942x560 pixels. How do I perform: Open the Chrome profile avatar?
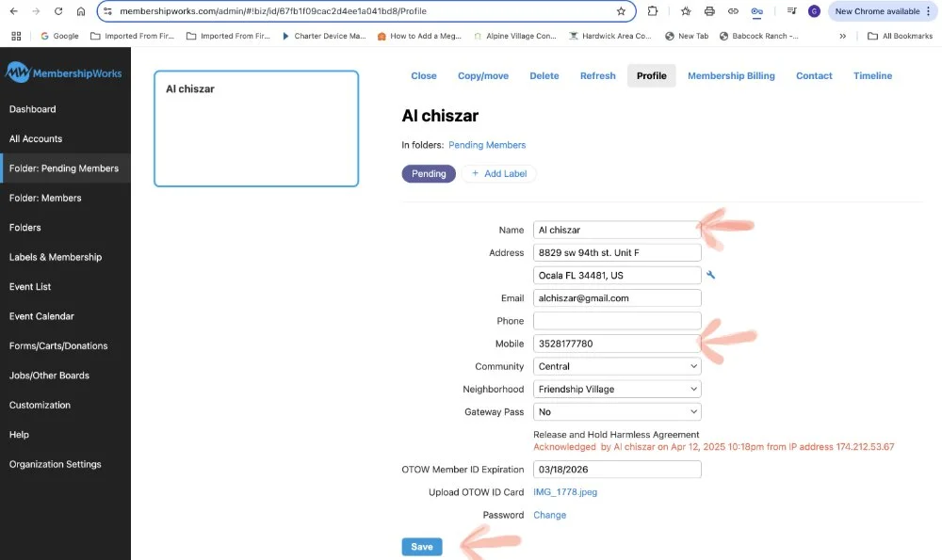[814, 10]
